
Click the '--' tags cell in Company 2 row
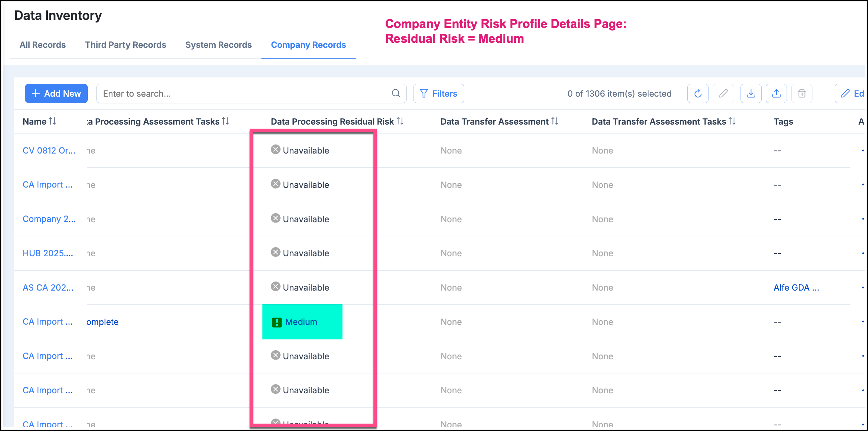point(777,219)
